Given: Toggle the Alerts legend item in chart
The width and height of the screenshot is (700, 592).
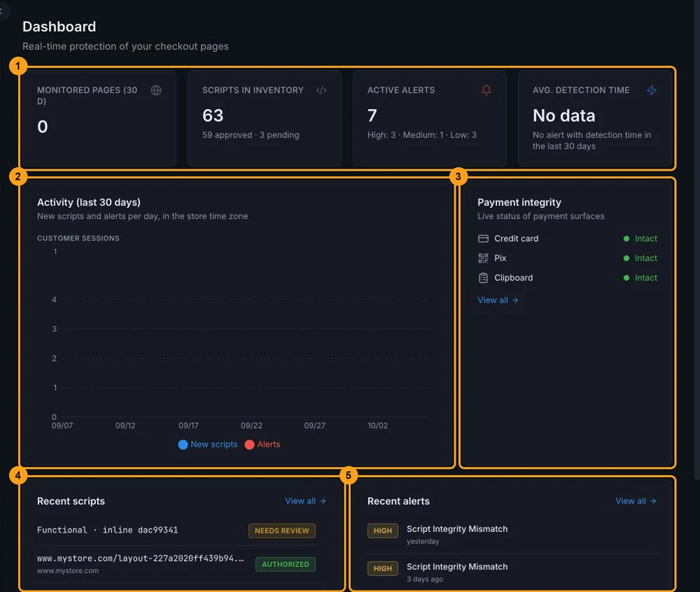Looking at the screenshot, I should click(262, 444).
